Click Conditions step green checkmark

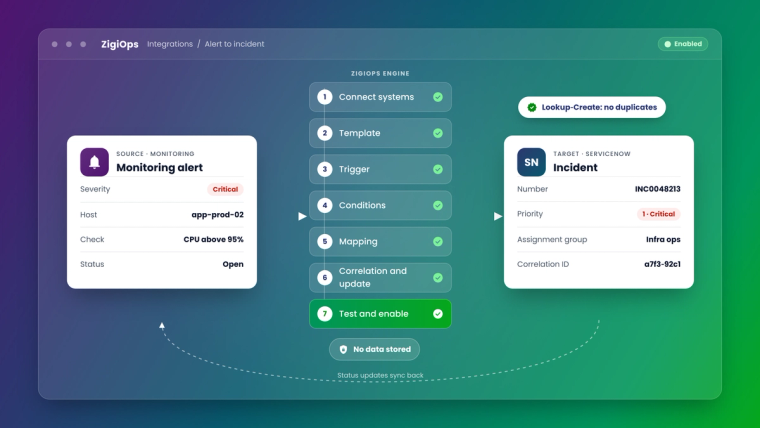tap(438, 205)
